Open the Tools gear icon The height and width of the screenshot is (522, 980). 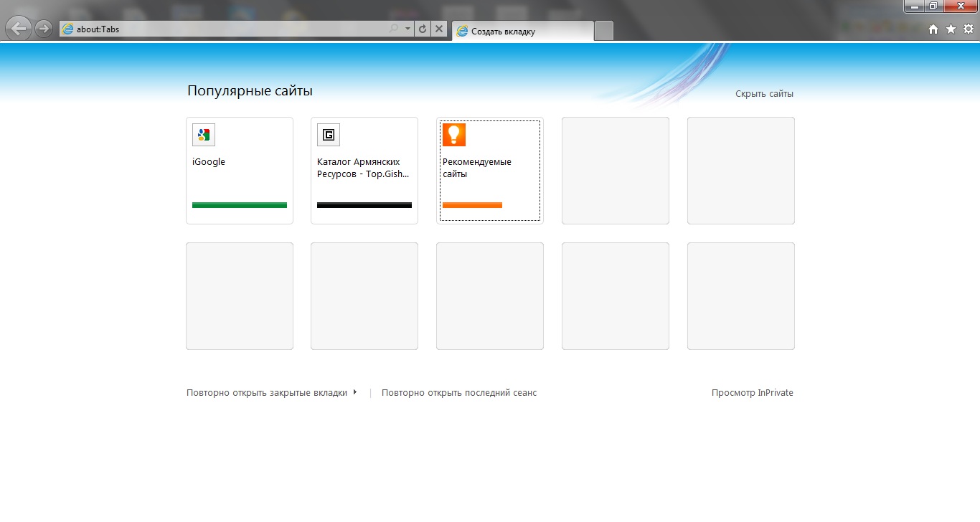(968, 29)
